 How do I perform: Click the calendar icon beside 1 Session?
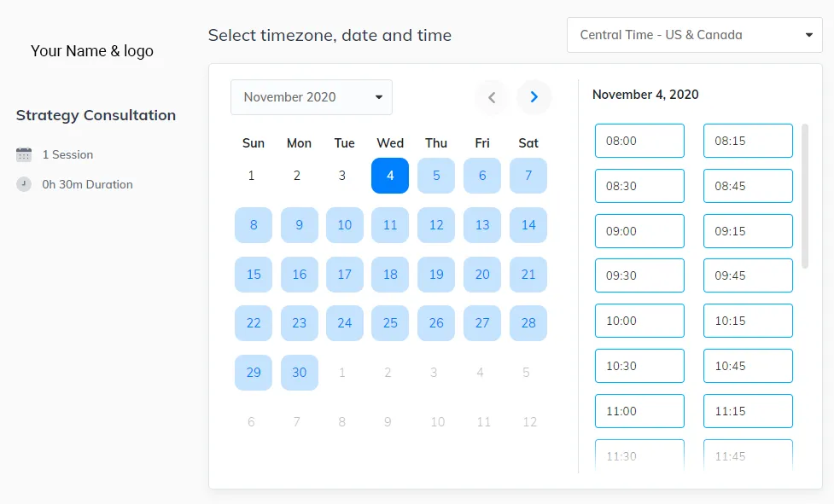click(x=24, y=154)
